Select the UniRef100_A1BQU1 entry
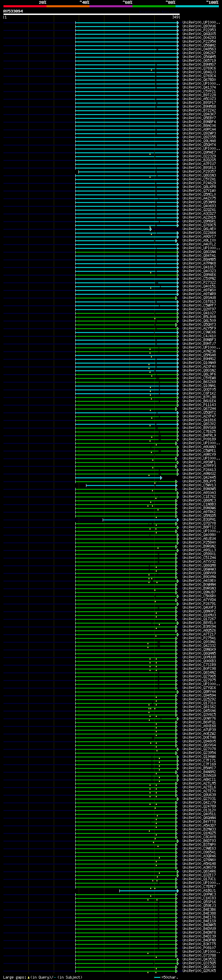 pyautogui.click(x=199, y=891)
